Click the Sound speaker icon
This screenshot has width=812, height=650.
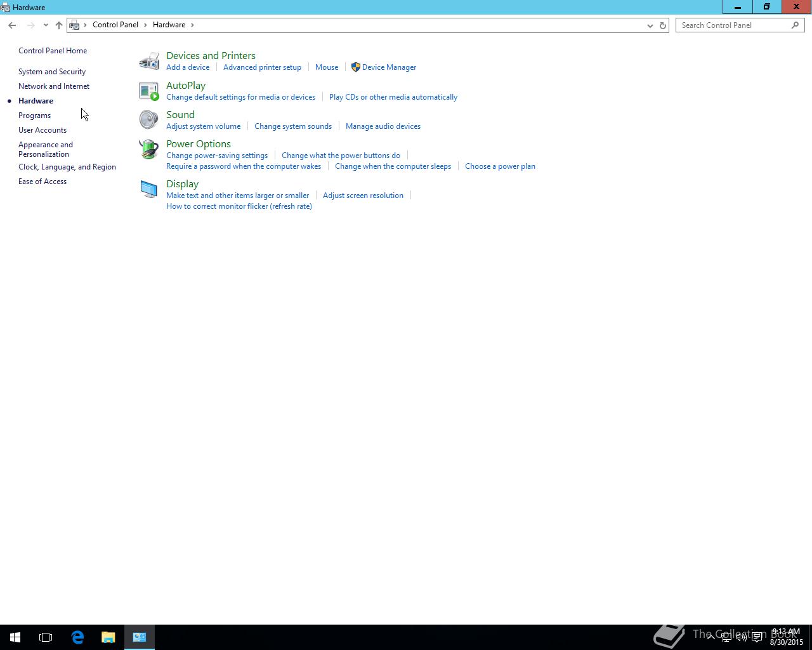(x=149, y=119)
